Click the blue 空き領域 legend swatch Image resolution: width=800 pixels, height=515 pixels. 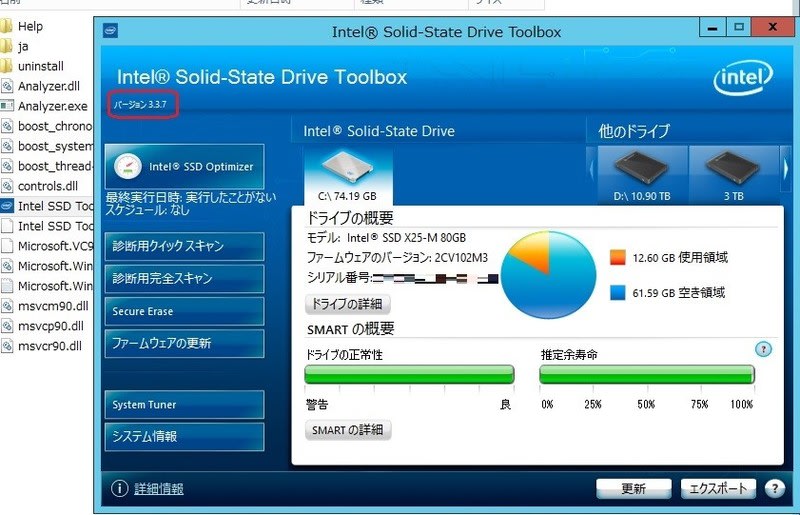[617, 292]
